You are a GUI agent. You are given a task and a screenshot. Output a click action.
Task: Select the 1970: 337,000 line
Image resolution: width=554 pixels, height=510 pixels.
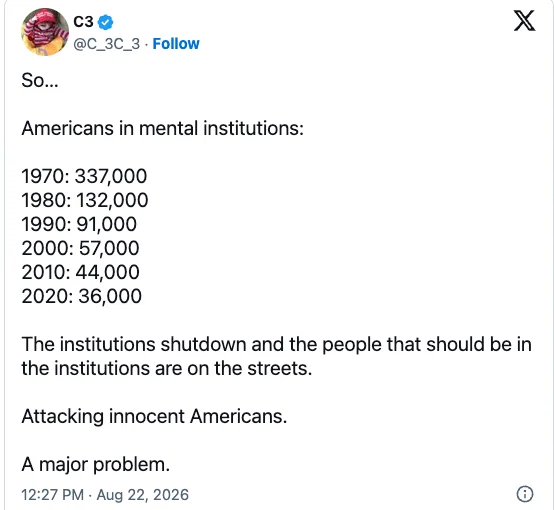click(84, 176)
